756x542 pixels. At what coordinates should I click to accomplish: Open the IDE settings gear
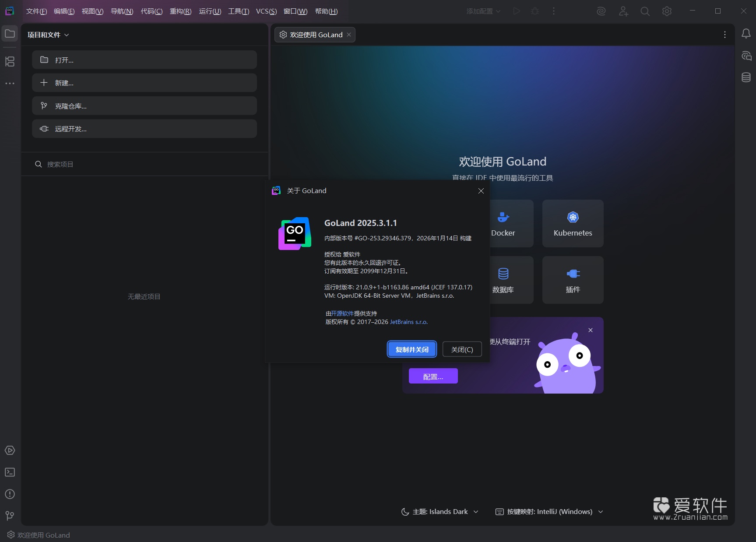tap(667, 11)
